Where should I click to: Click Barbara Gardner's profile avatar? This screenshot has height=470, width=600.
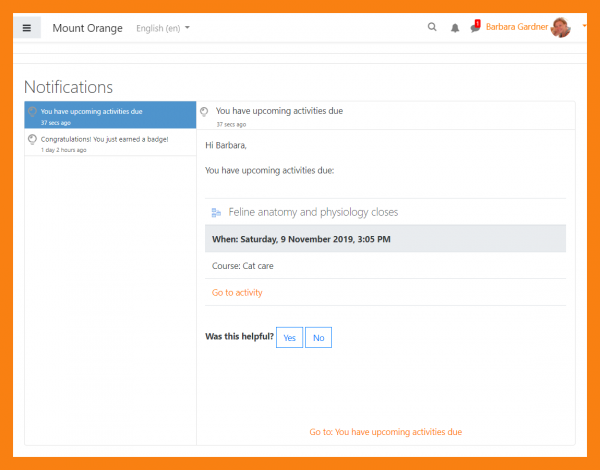click(x=561, y=28)
